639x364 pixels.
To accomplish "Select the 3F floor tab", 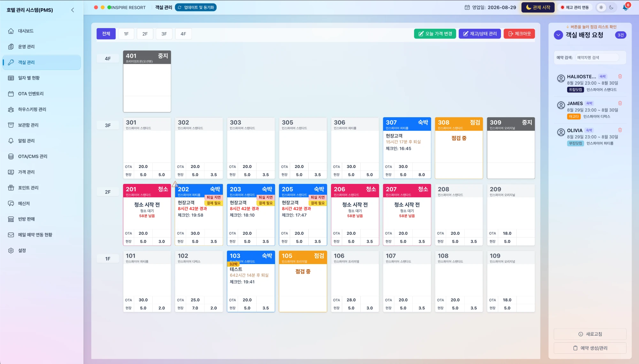I will (x=164, y=34).
